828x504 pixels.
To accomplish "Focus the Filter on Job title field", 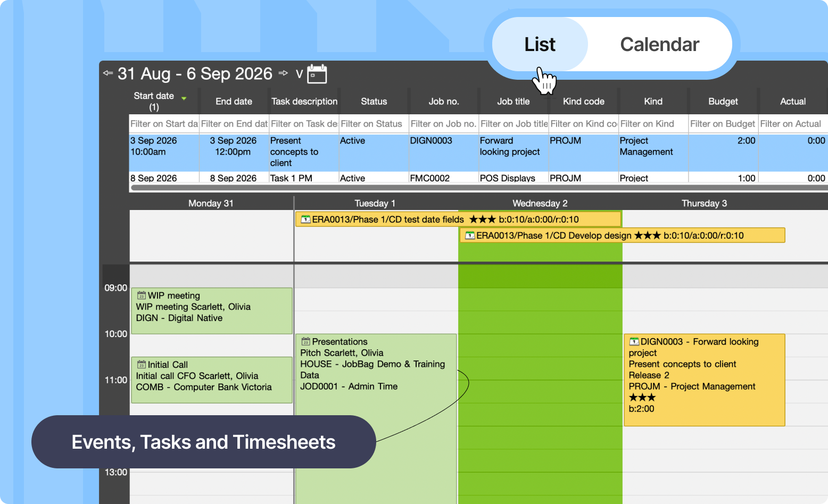I will pos(514,124).
